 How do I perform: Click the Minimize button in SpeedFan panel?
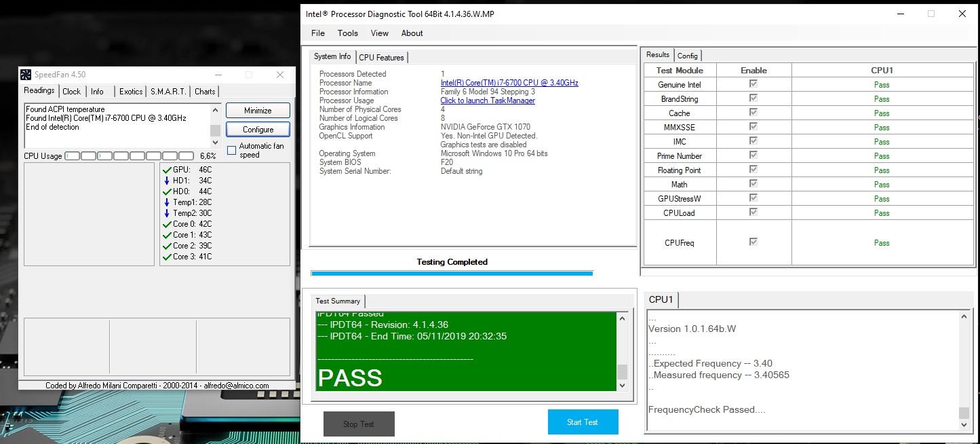pyautogui.click(x=258, y=110)
